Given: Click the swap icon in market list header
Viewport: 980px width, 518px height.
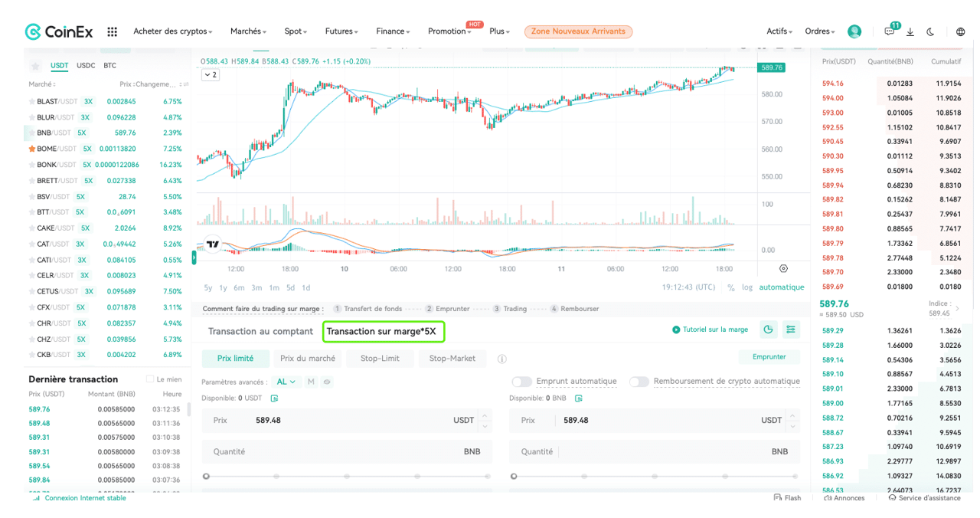Looking at the screenshot, I should click(x=185, y=84).
